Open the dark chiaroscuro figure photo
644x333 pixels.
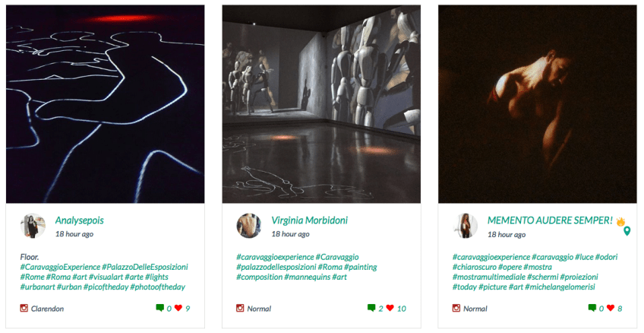538,104
